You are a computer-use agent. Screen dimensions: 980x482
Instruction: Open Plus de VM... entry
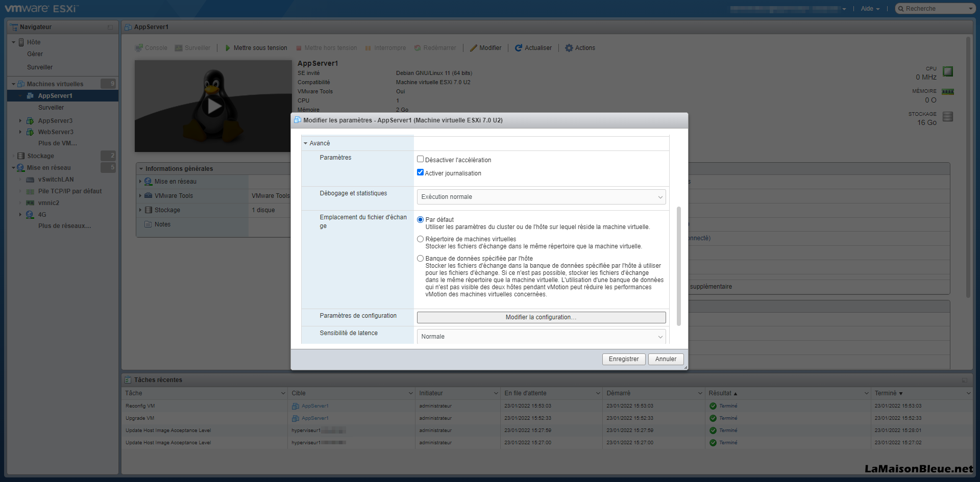[x=58, y=143]
